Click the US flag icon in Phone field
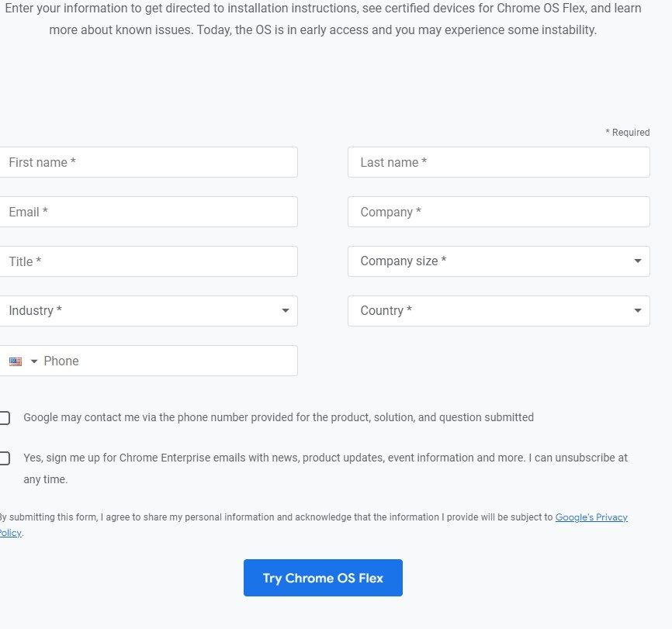Image resolution: width=672 pixels, height=629 pixels. click(16, 361)
